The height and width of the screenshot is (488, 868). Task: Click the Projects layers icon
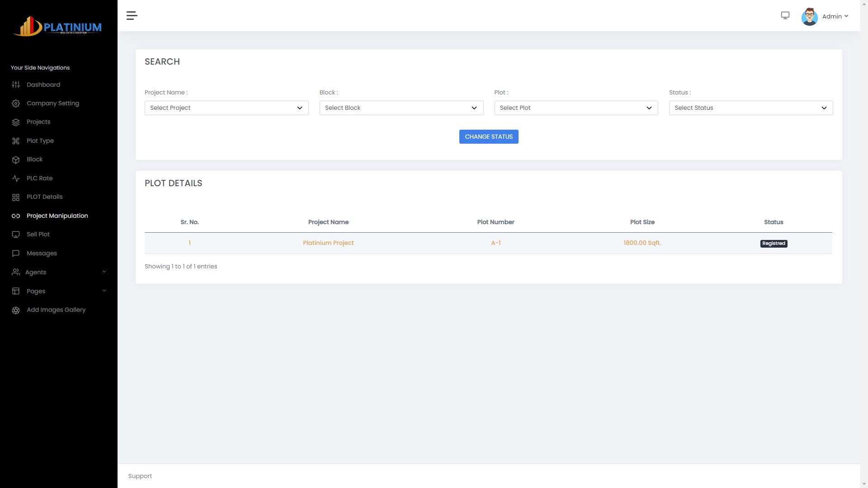coord(16,122)
